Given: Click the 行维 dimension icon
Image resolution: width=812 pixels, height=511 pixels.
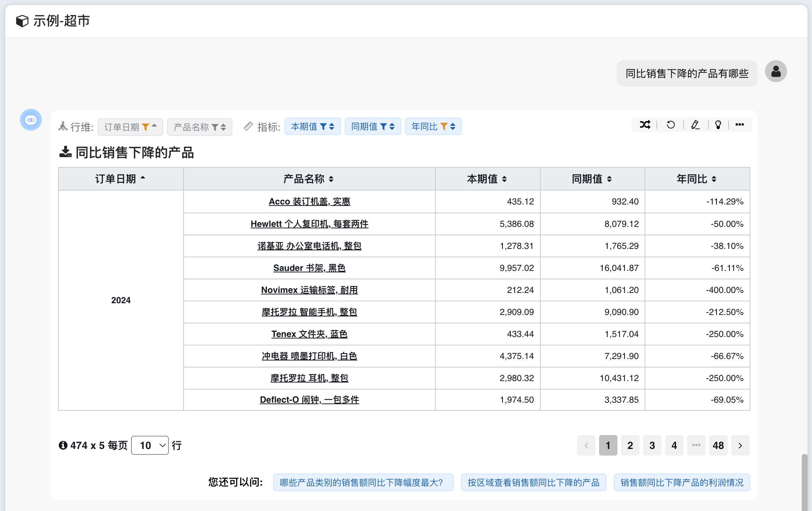Looking at the screenshot, I should tap(63, 126).
